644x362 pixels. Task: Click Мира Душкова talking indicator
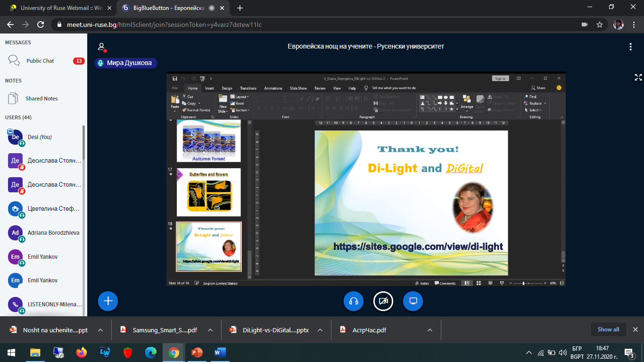pyautogui.click(x=125, y=63)
